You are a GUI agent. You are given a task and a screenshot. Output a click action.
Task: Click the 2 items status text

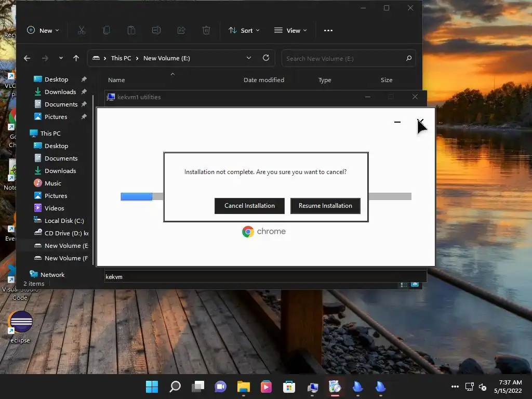pos(34,284)
